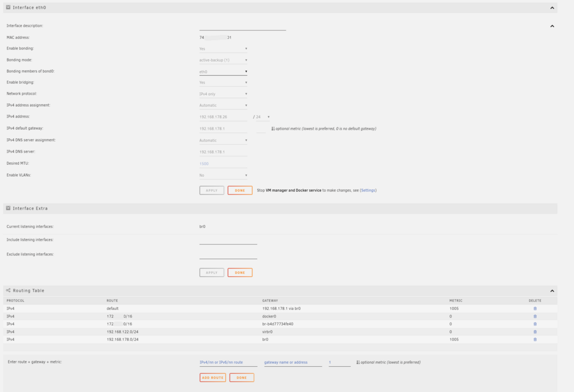574x392 pixels.
Task: Delete the br-b4d77734fe40 route
Action: 535,324
